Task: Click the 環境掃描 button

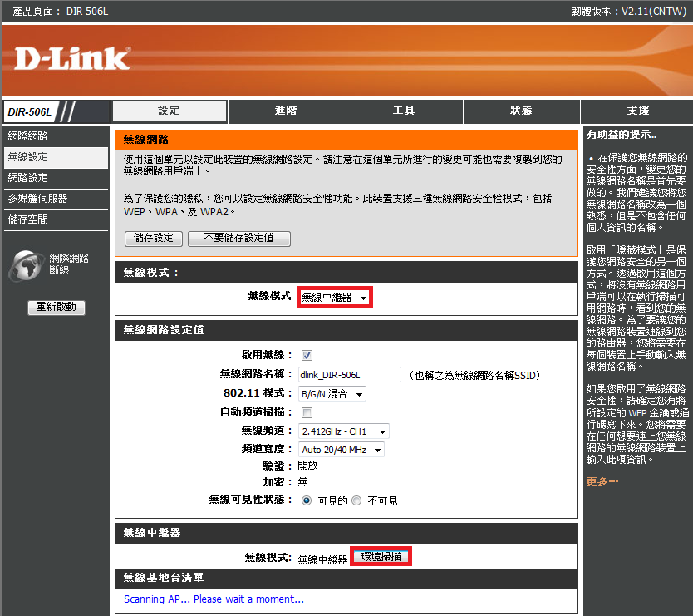Action: pyautogui.click(x=381, y=557)
